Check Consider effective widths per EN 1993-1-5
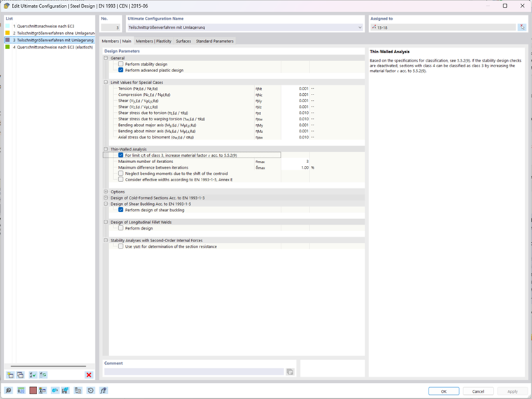The image size is (532, 399). pos(121,179)
